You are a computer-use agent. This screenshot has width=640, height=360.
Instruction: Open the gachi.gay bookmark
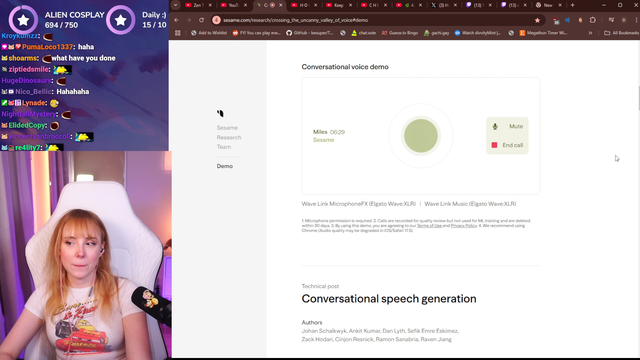436,33
